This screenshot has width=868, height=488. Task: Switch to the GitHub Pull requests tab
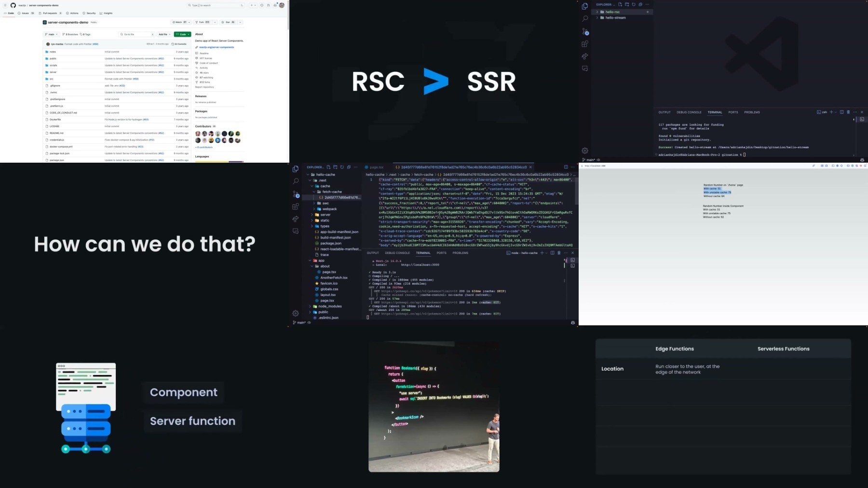[50, 13]
